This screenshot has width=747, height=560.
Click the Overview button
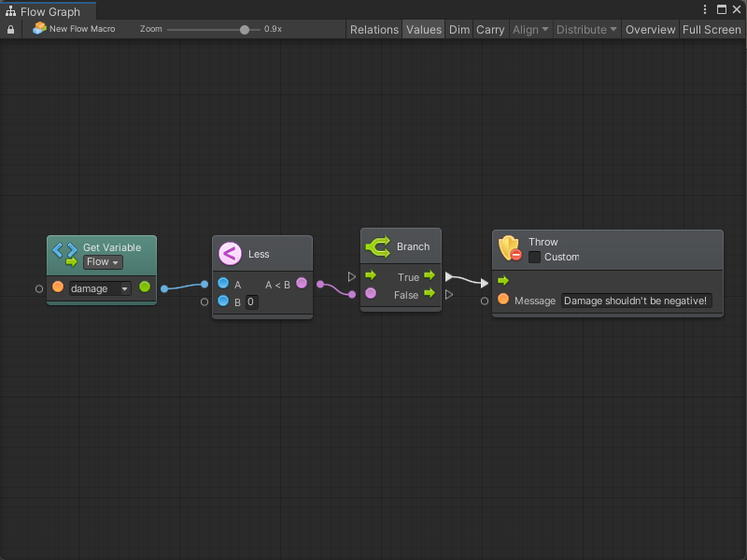click(x=650, y=29)
